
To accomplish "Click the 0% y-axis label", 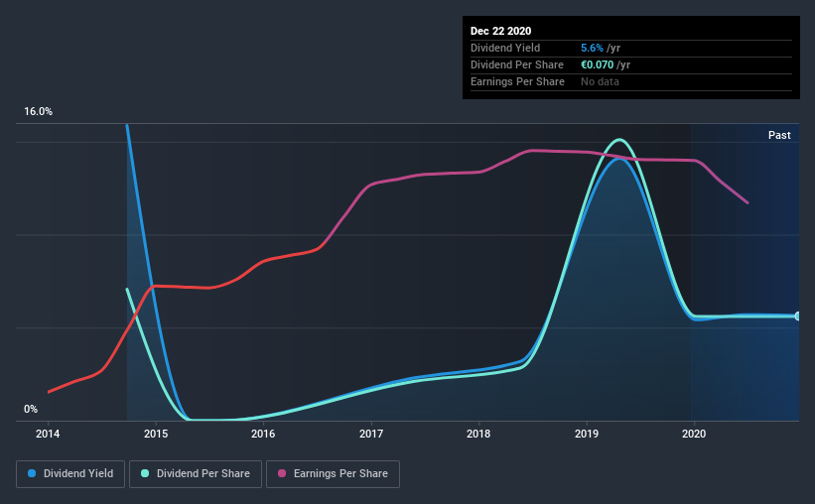I will tap(31, 409).
